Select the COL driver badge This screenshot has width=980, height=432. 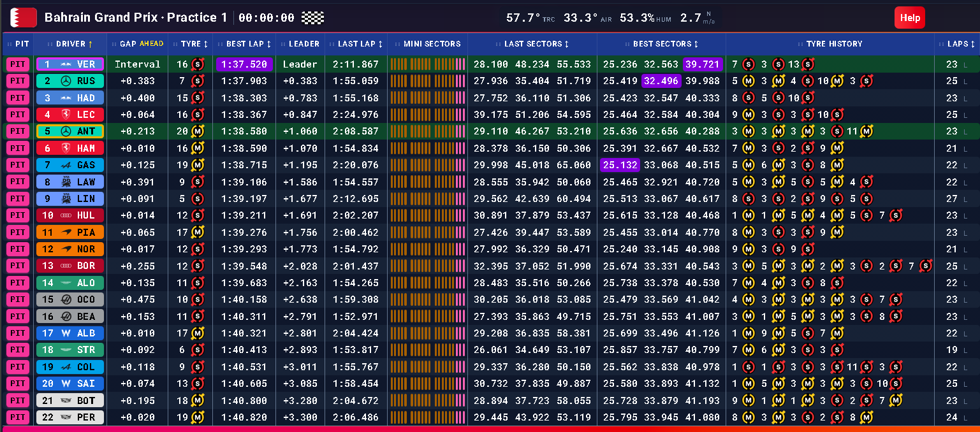click(x=70, y=366)
